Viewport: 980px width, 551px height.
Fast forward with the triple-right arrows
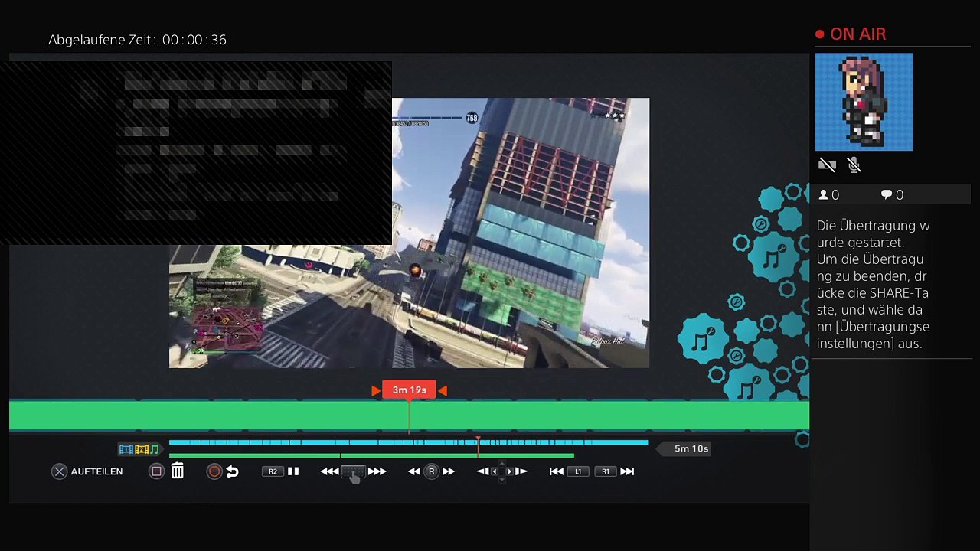click(x=377, y=471)
